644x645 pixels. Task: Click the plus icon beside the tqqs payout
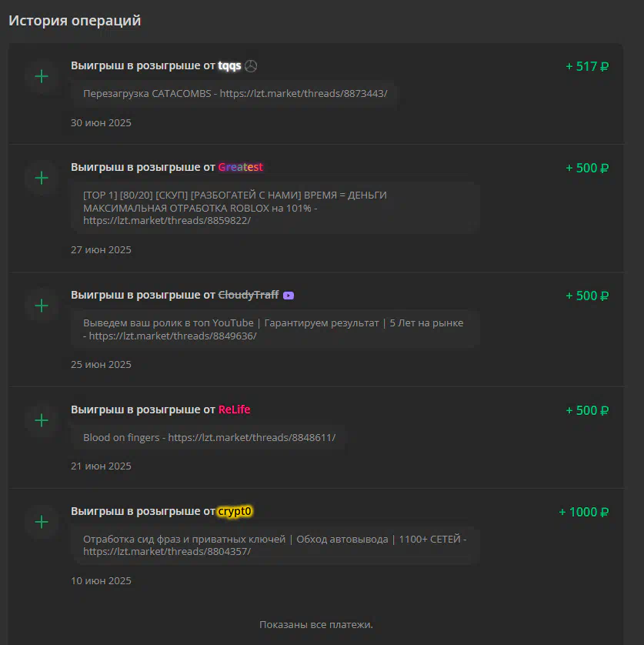click(42, 76)
